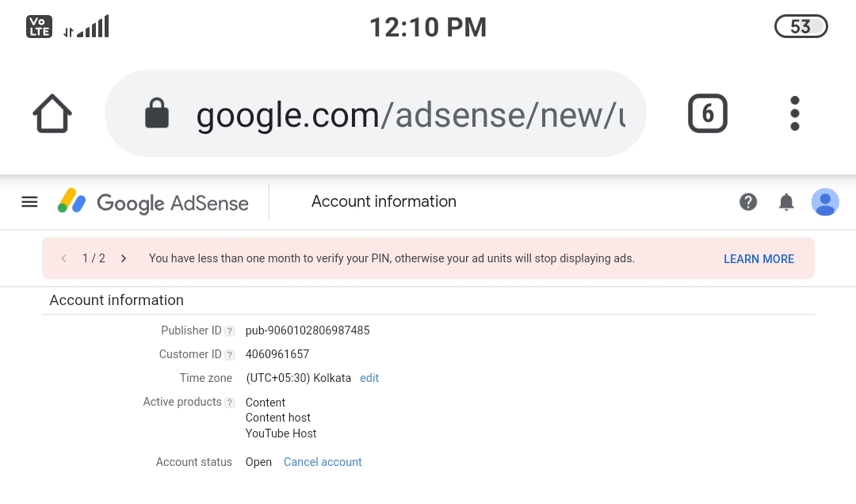Open the browser tab switcher showing 6 tabs

(x=707, y=113)
